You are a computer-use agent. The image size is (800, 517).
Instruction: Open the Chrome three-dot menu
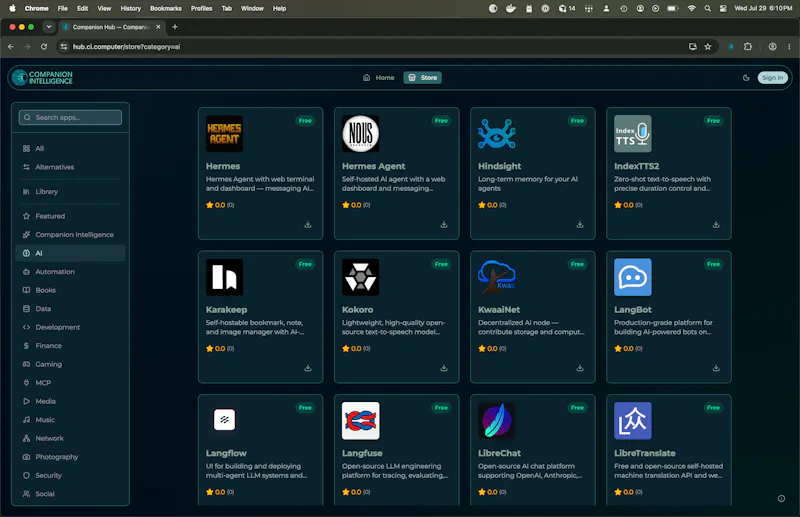coord(789,46)
